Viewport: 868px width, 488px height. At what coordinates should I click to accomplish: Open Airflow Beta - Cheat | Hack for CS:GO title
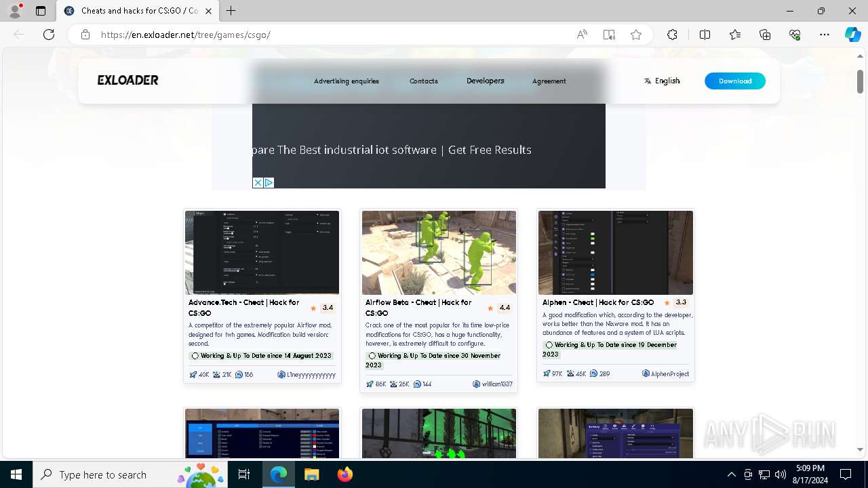418,308
